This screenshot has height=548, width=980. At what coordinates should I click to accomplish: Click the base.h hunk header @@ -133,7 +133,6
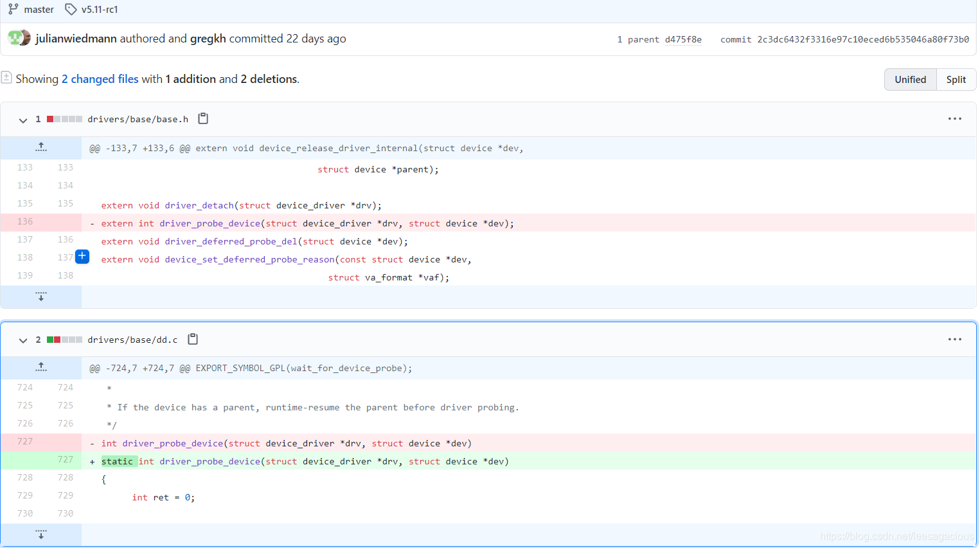point(306,148)
